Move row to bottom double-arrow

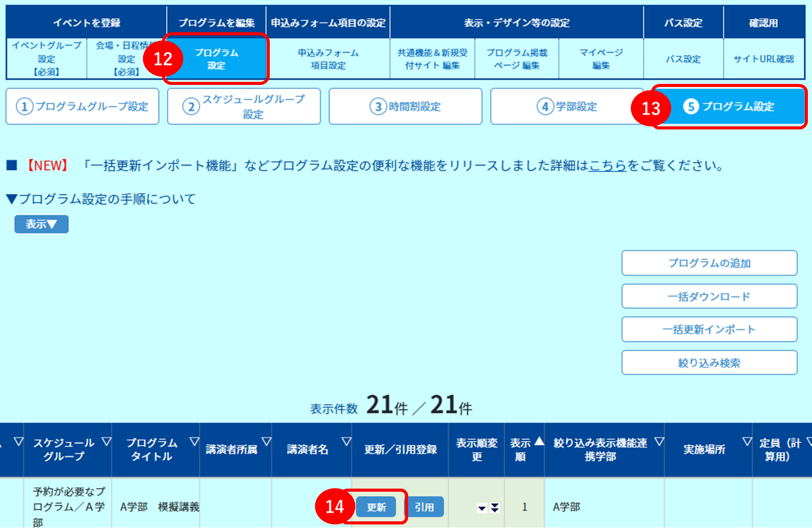pyautogui.click(x=495, y=508)
